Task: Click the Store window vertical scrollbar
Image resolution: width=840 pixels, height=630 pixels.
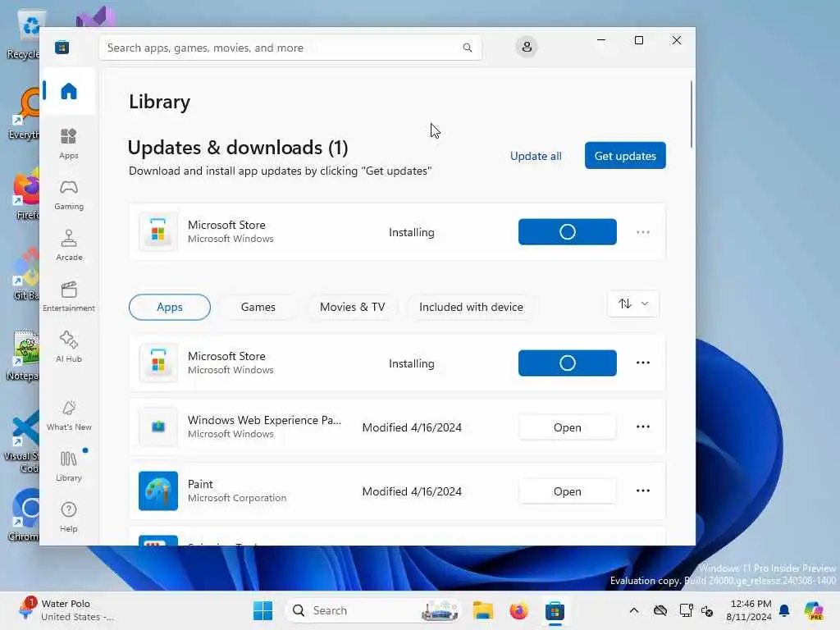Action: pos(692,114)
